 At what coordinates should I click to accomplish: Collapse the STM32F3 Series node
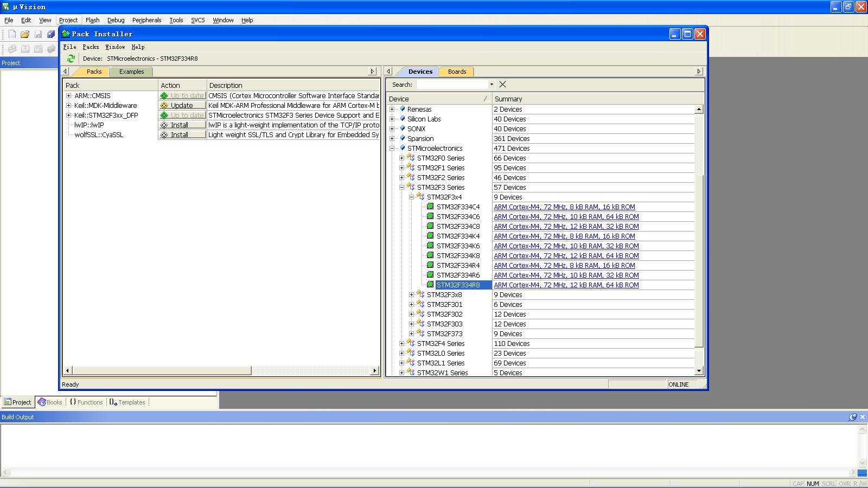(402, 187)
